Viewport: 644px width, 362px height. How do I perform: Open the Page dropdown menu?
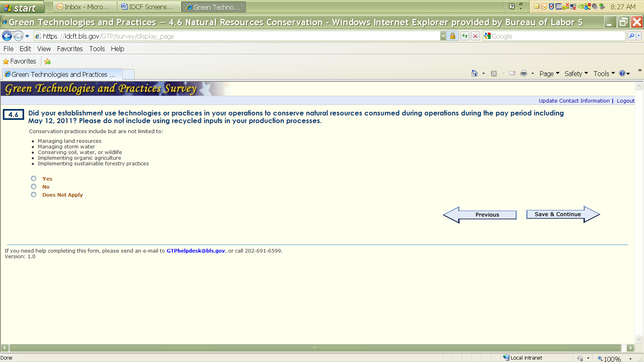549,74
